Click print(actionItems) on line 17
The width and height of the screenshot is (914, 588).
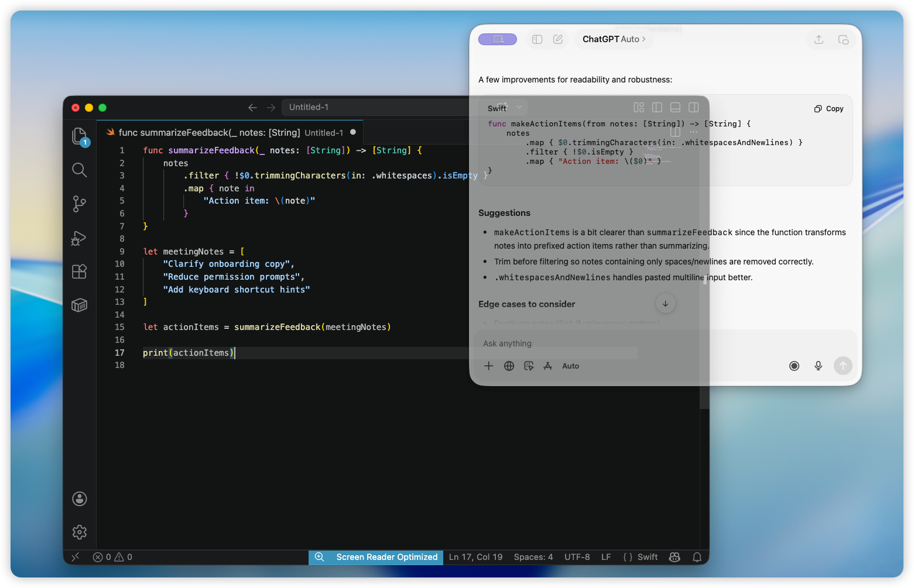click(x=188, y=353)
